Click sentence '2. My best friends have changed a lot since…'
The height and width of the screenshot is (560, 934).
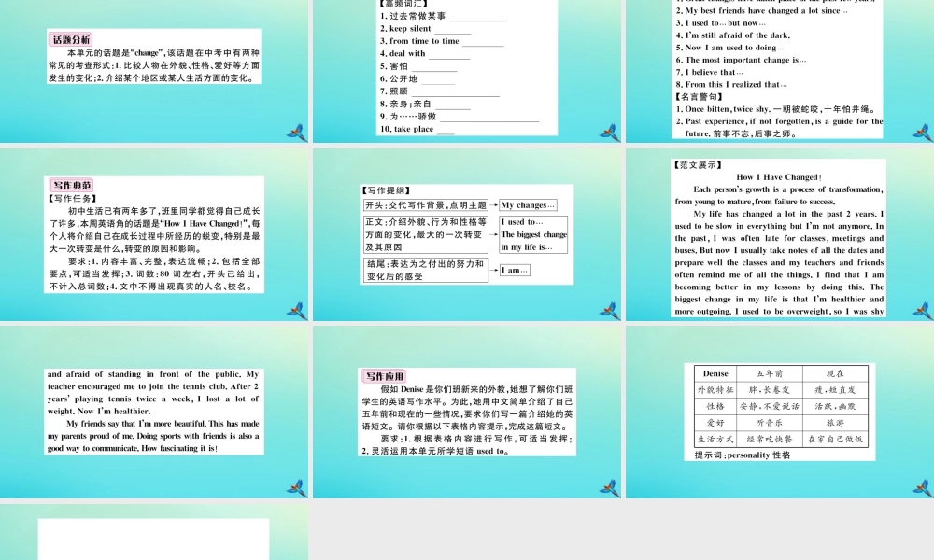tap(762, 10)
